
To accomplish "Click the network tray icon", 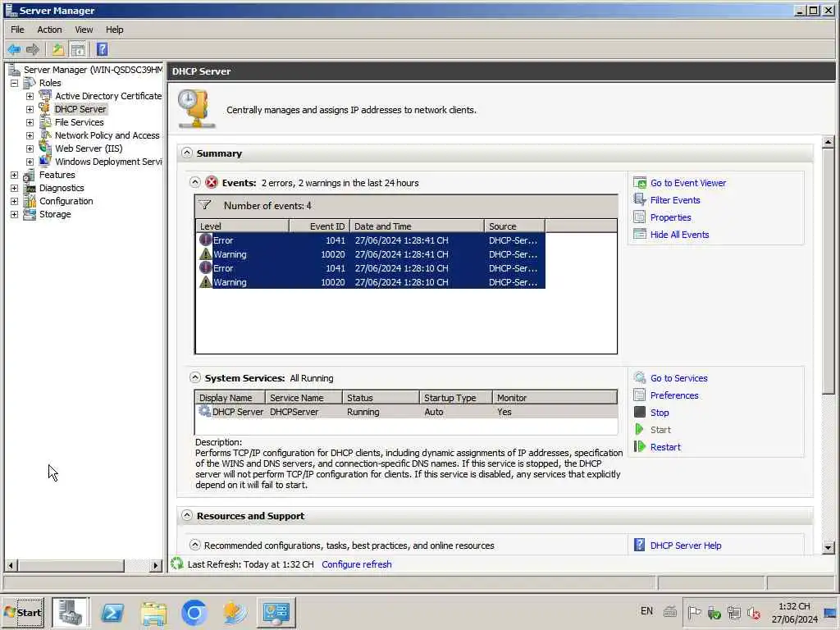I will tap(734, 612).
